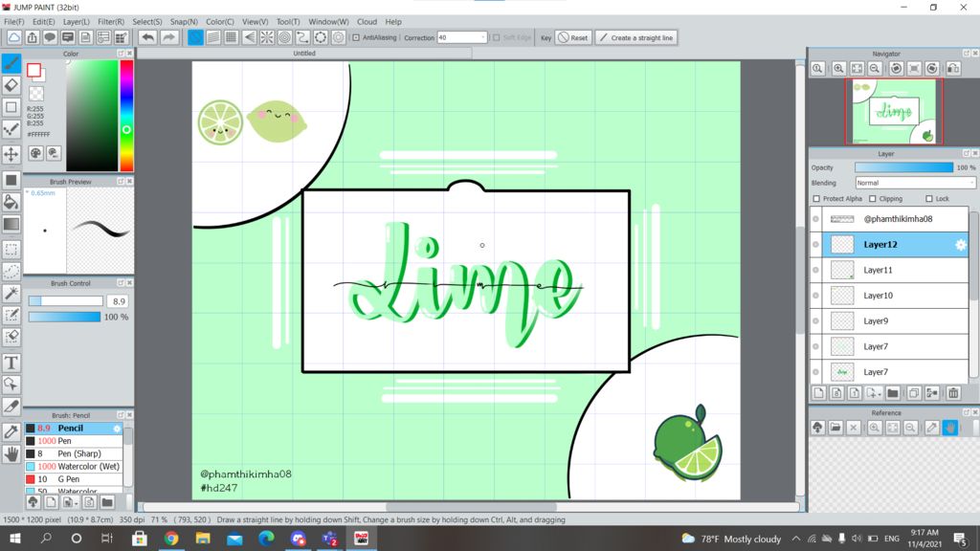Select the Pen (Sharp) brush
Screen dimensions: 980x551
coord(74,453)
